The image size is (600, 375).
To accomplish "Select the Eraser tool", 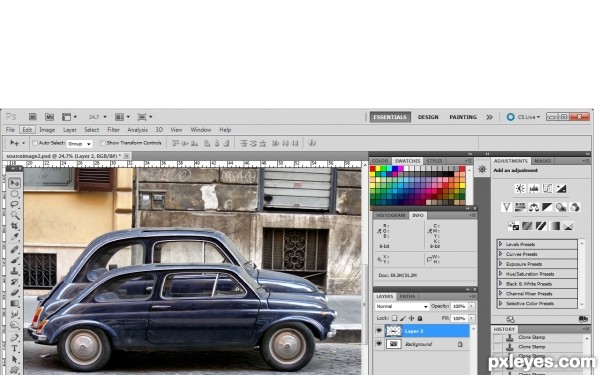I will point(15,292).
